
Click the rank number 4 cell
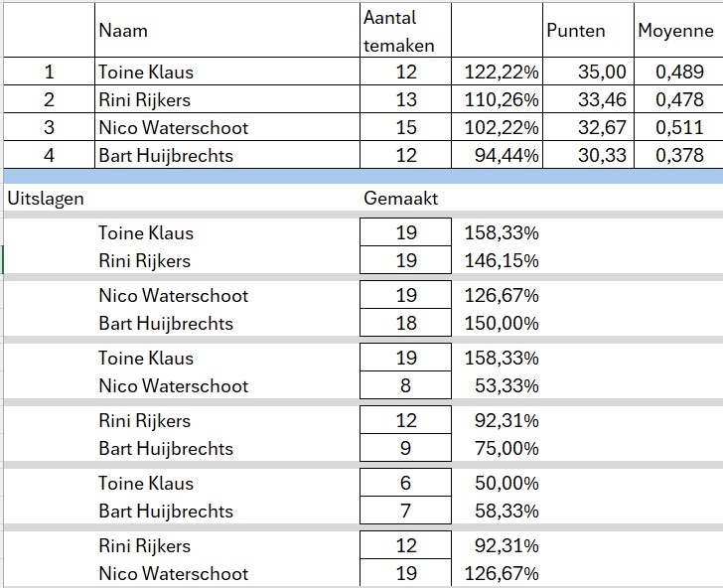[x=50, y=155]
